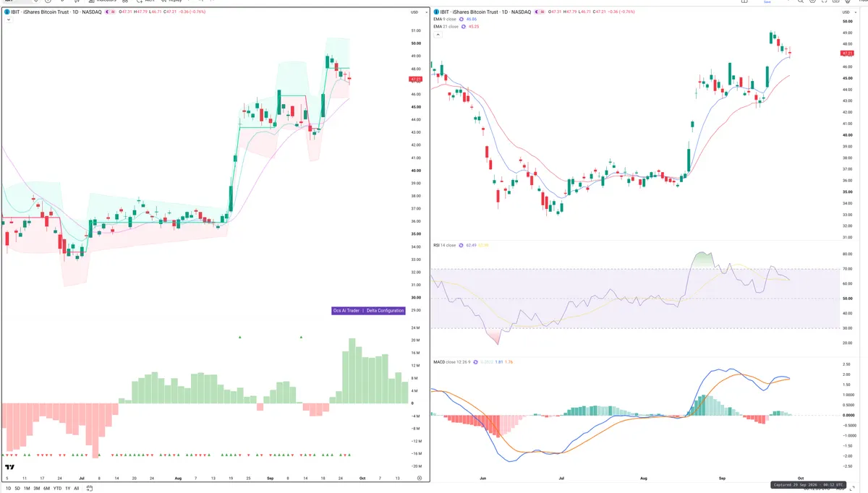Click the 24 M label on volume delta scale
This screenshot has height=493, width=868.
point(416,327)
